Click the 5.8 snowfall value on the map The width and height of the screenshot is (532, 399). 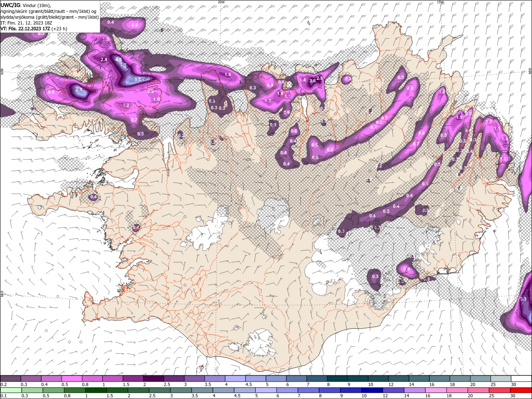138,79
